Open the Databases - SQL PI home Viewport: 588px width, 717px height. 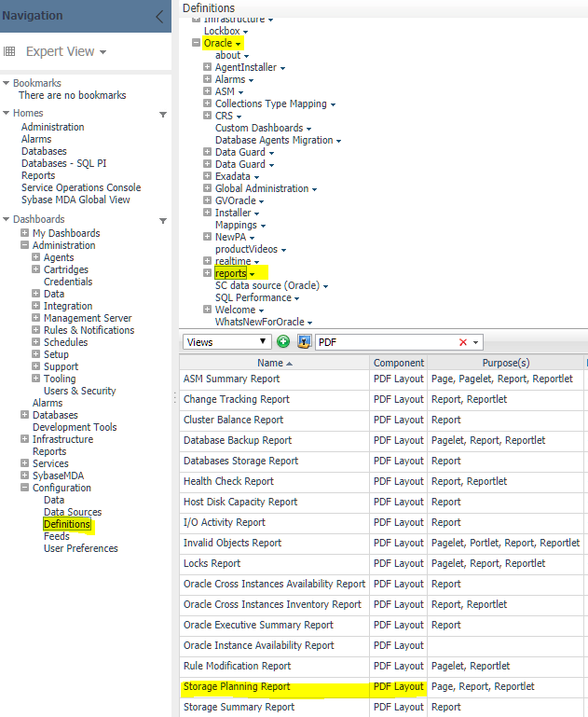coord(64,163)
